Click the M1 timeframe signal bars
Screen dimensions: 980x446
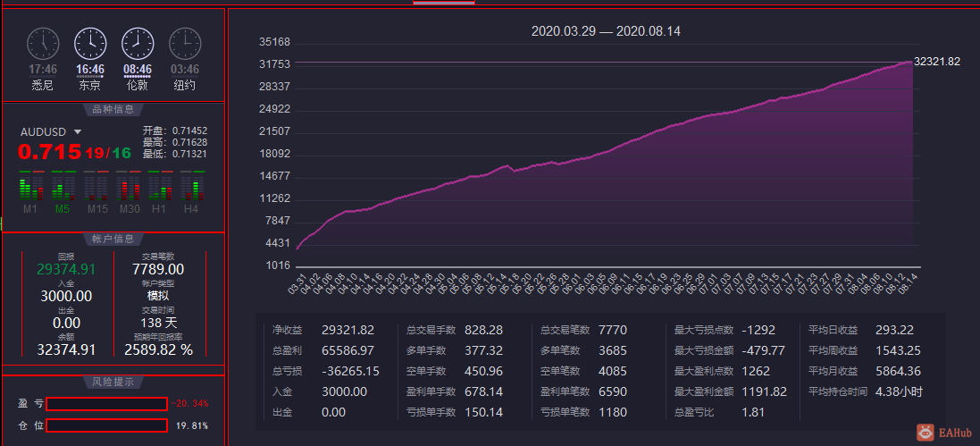pyautogui.click(x=32, y=186)
